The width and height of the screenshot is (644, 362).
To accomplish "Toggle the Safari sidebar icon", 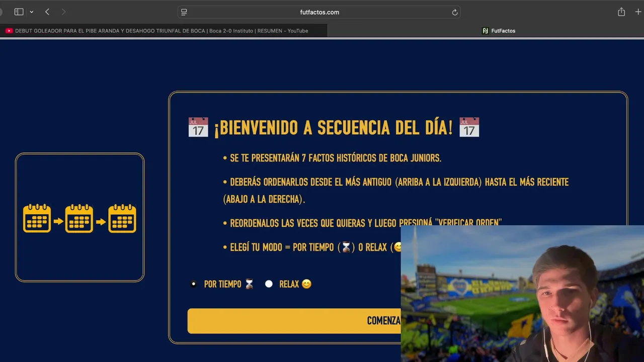I will [19, 12].
